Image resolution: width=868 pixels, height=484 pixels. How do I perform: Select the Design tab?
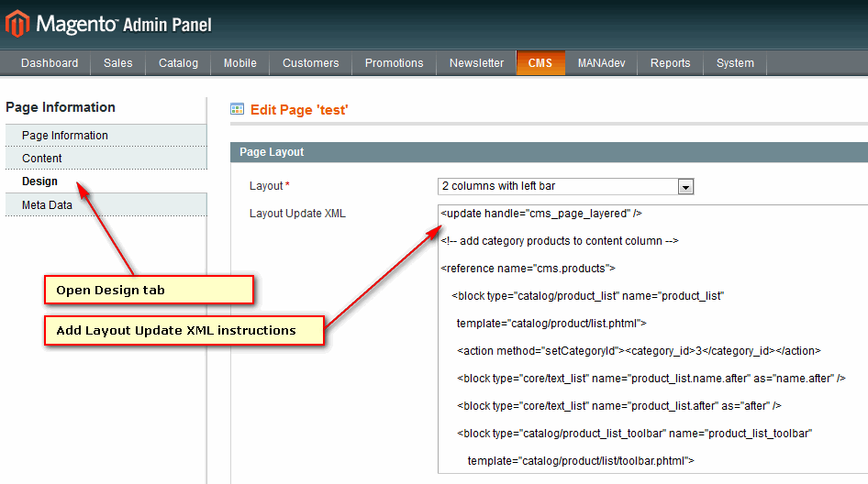[106, 181]
